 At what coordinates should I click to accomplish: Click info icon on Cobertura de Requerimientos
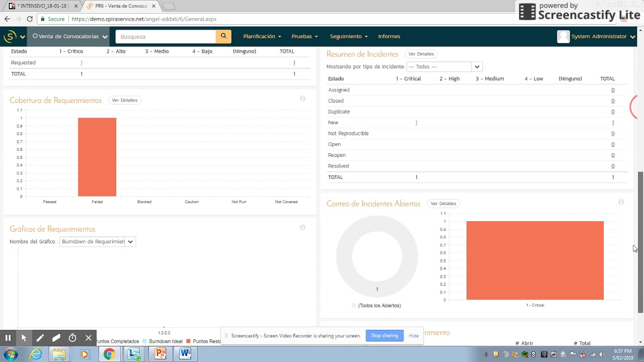[302, 99]
